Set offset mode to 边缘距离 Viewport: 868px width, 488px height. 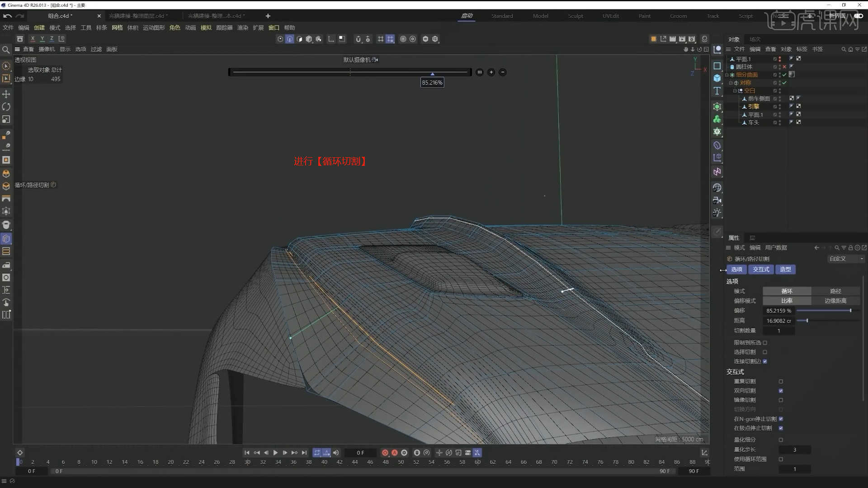click(x=835, y=301)
